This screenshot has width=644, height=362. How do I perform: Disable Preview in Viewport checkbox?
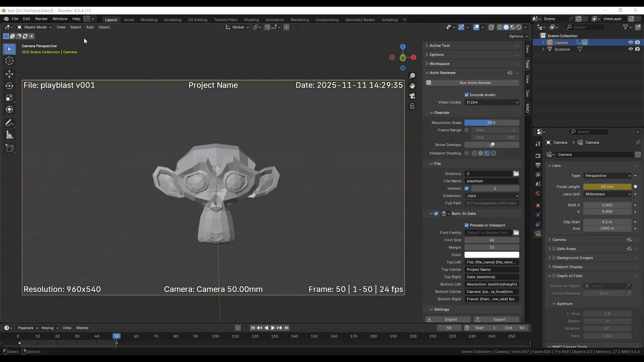point(467,225)
